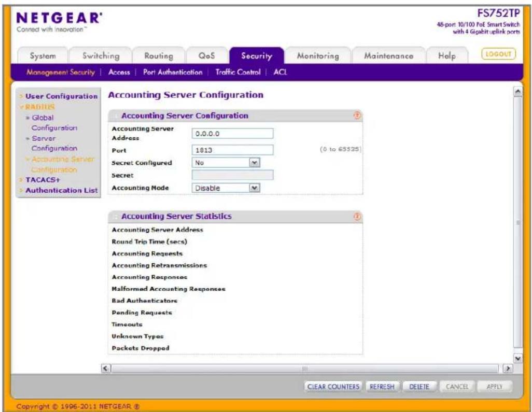Open the Routing tab
This screenshot has height=412, width=532.
point(159,56)
